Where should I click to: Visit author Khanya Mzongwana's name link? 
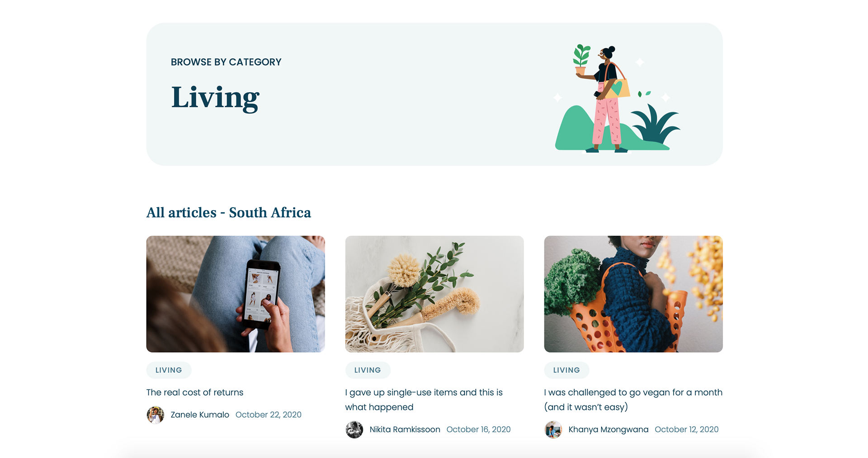tap(609, 429)
